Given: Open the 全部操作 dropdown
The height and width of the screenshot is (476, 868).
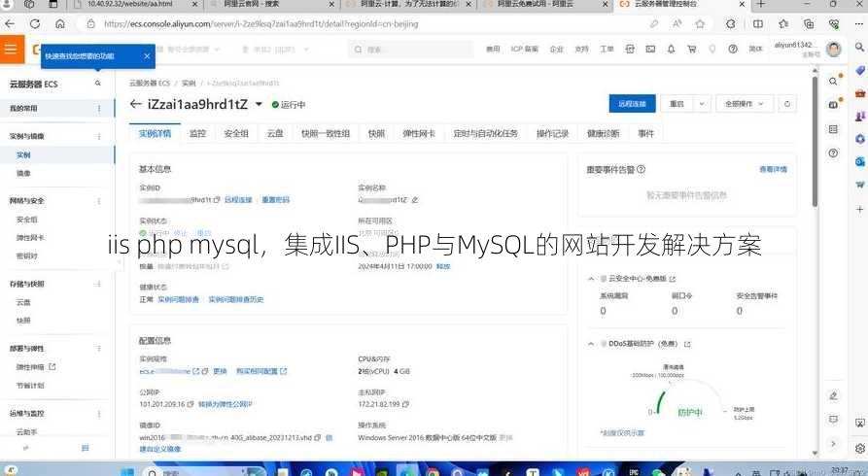Looking at the screenshot, I should [x=744, y=104].
